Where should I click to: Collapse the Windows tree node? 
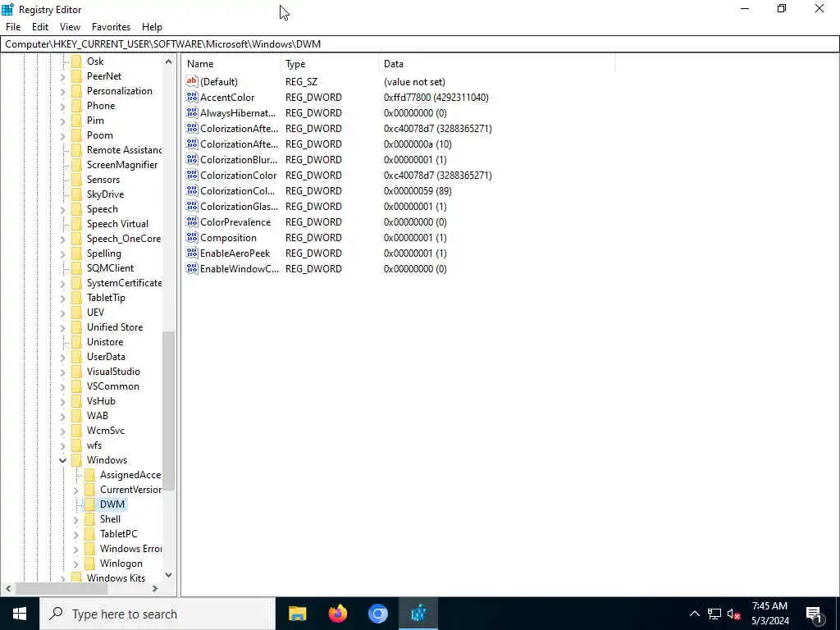click(x=62, y=460)
